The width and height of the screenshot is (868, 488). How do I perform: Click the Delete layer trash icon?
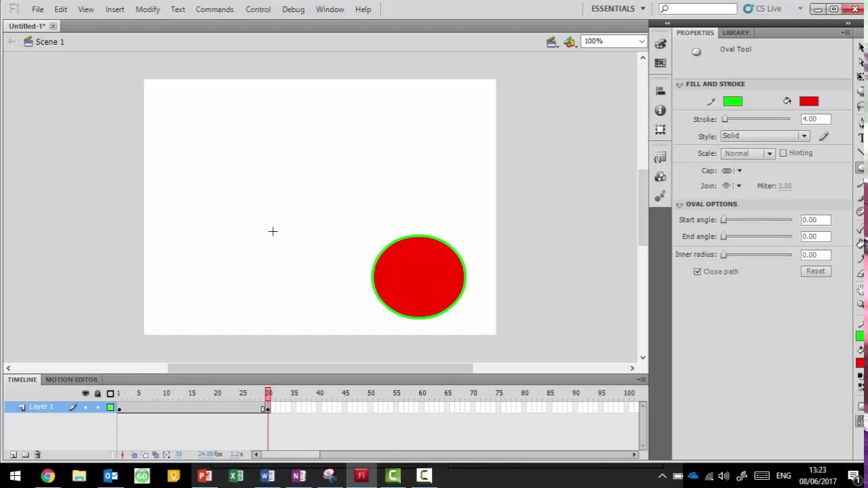[37, 455]
